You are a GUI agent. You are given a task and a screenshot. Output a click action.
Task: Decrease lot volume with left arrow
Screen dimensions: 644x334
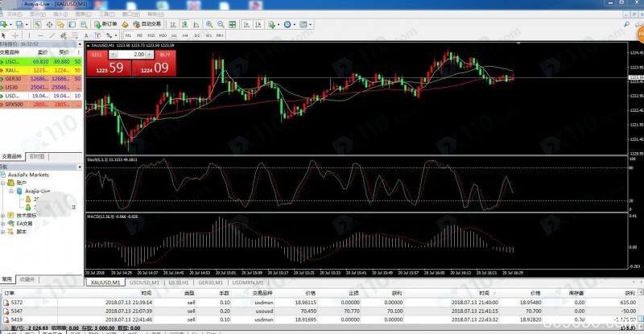[114, 55]
